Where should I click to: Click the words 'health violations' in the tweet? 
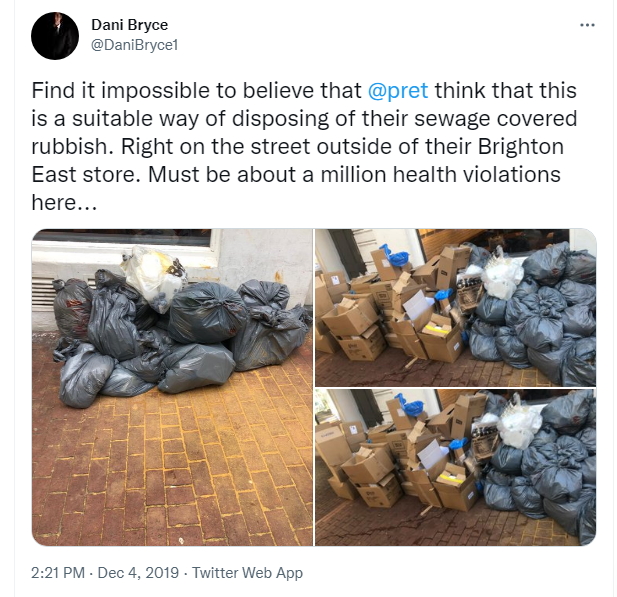pyautogui.click(x=477, y=174)
